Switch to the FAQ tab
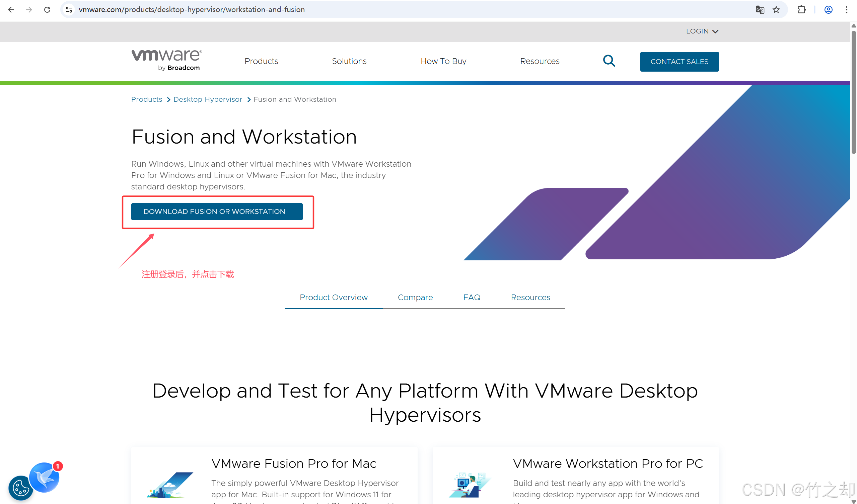Viewport: 857px width, 504px height. pos(472,298)
